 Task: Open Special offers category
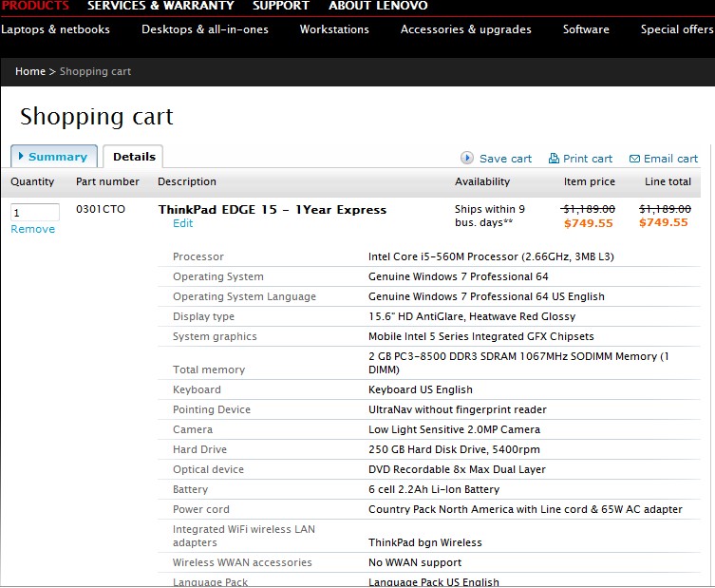(x=677, y=29)
